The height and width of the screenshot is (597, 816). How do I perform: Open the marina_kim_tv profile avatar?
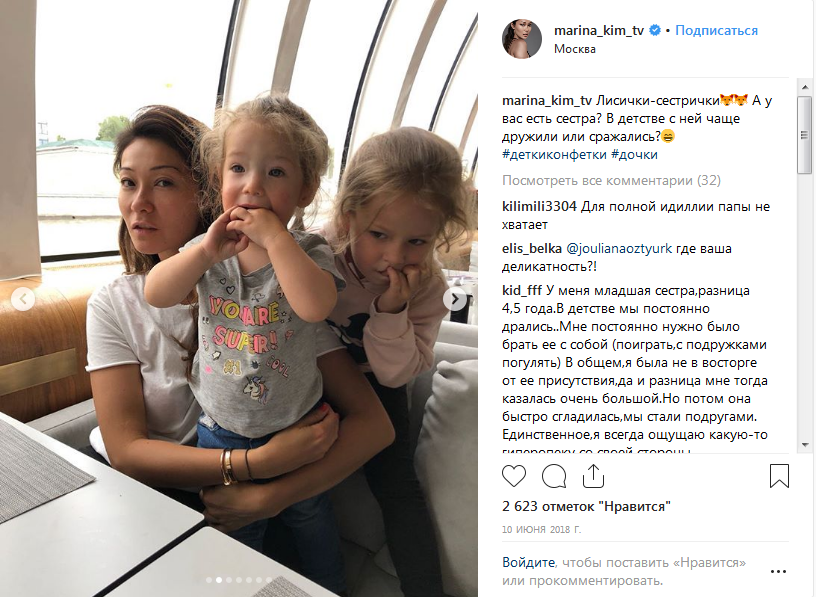point(521,39)
